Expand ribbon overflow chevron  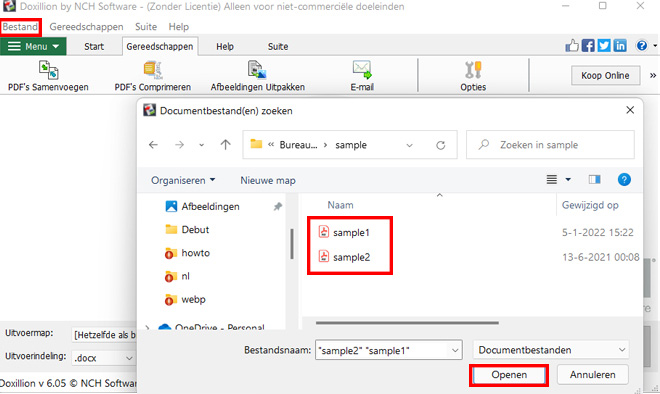[653, 75]
